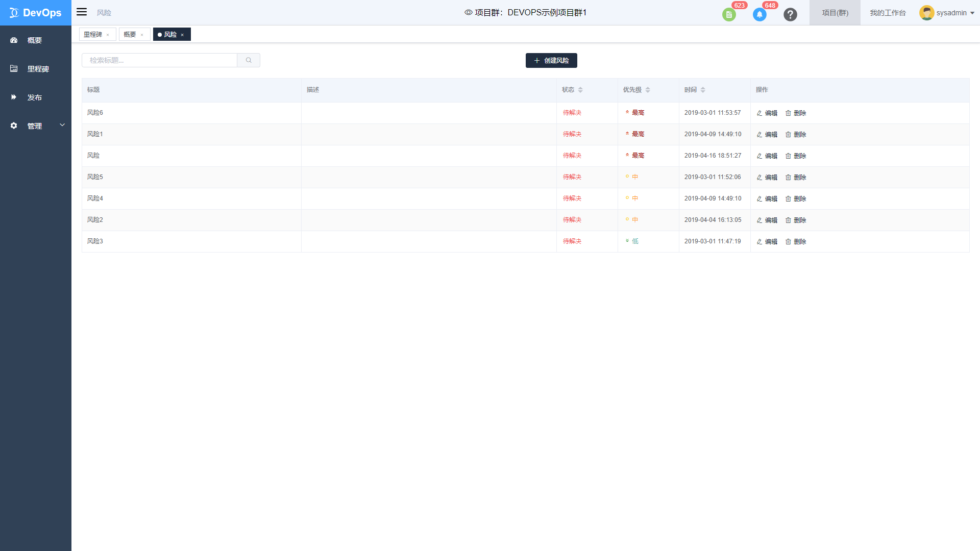This screenshot has width=980, height=551.
Task: Open 发布 in the sidebar
Action: coord(36,97)
